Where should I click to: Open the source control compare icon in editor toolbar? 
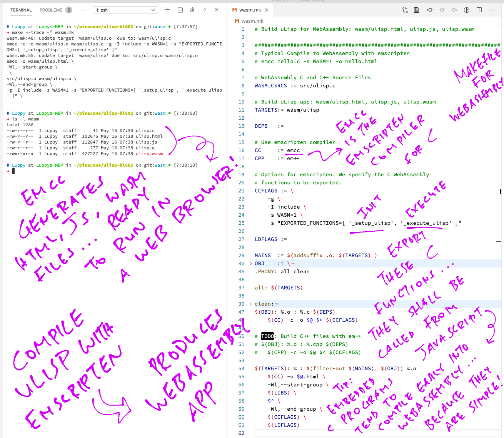(405, 10)
